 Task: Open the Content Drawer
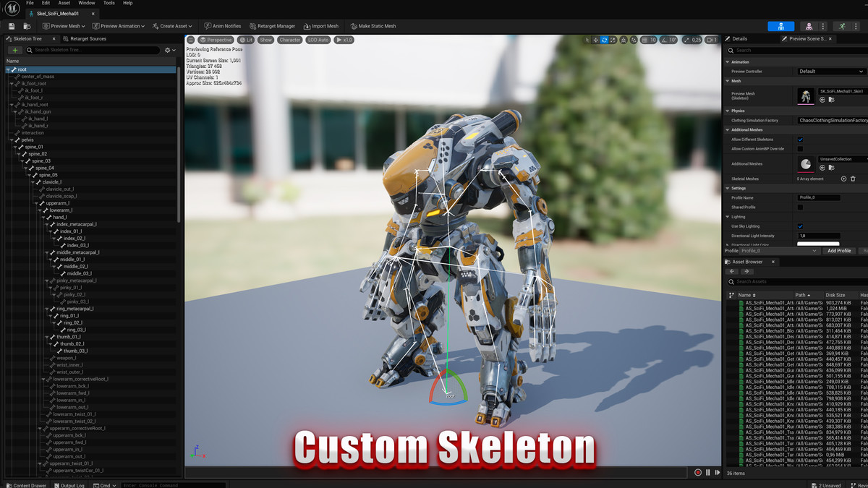pyautogui.click(x=25, y=485)
